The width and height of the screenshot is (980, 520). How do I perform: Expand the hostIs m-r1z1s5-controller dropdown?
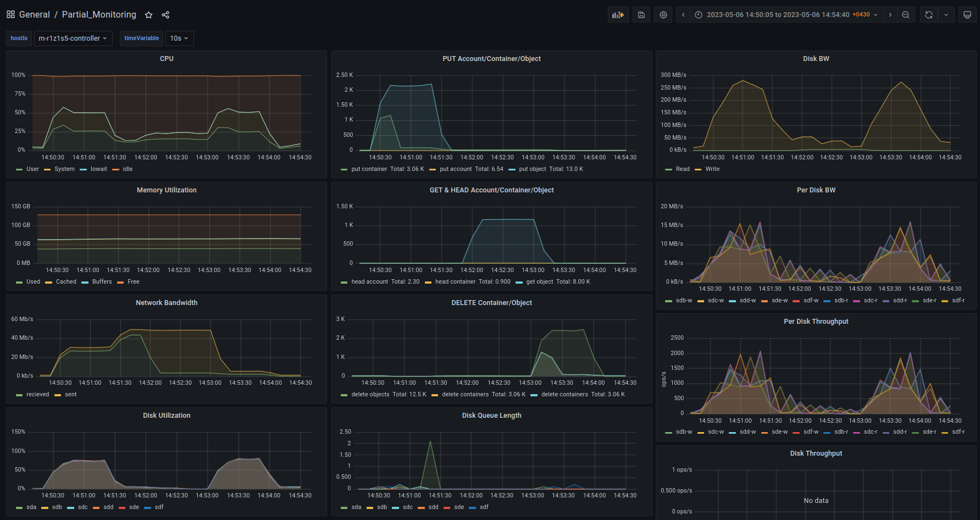73,38
